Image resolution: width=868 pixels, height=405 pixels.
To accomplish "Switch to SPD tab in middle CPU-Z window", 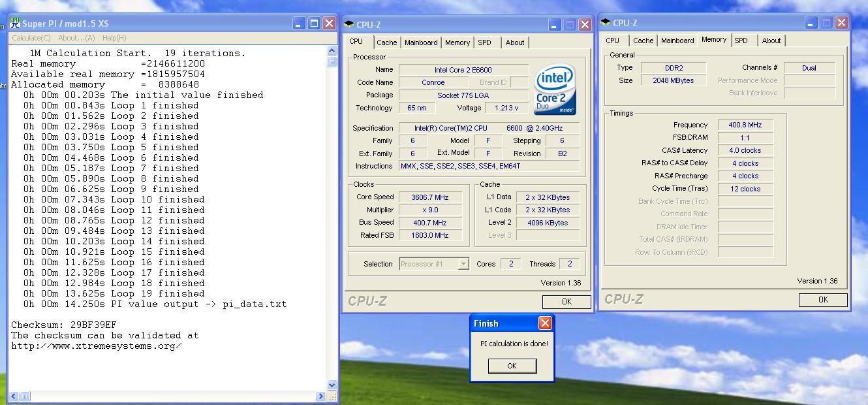I will click(x=484, y=42).
